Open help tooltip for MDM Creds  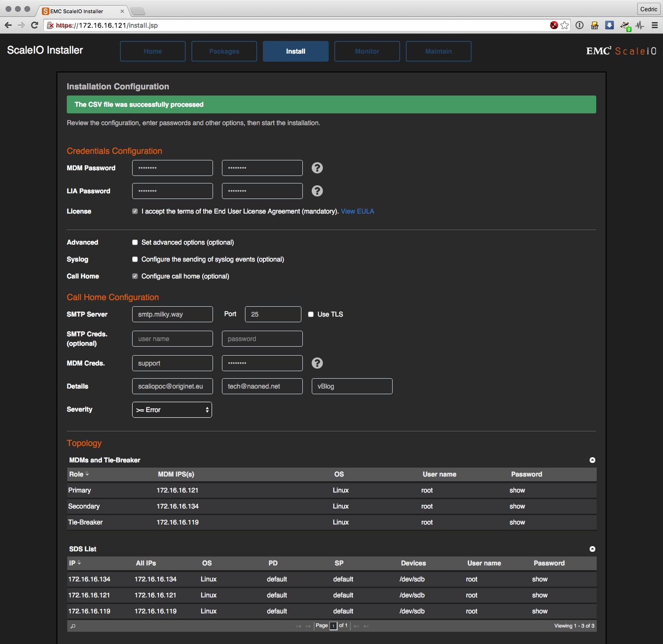[317, 363]
